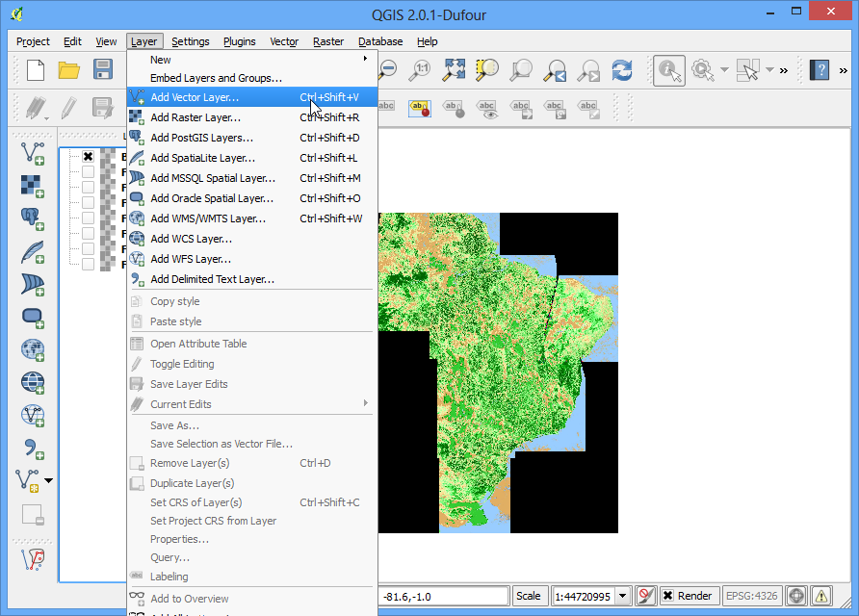Click the Rotate Label toolbar icon

click(x=555, y=109)
